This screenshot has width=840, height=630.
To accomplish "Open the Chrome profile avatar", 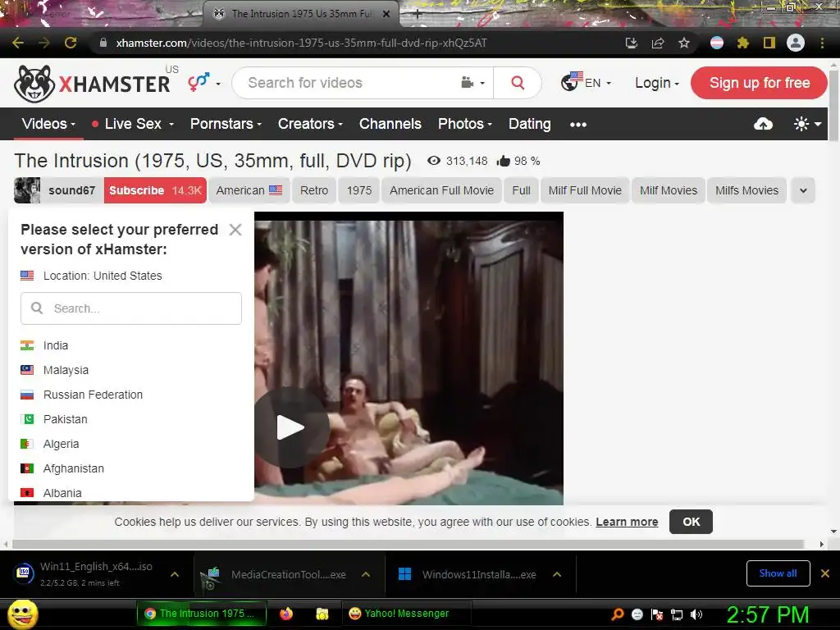I will coord(796,43).
